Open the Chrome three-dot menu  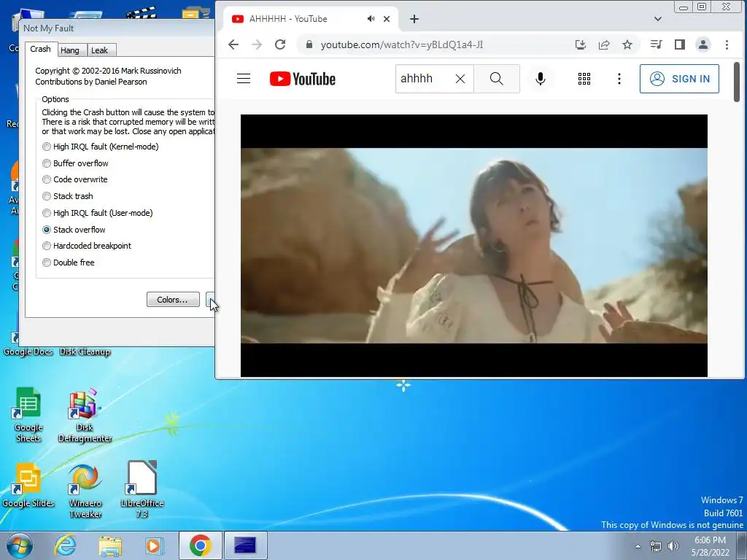(x=727, y=44)
